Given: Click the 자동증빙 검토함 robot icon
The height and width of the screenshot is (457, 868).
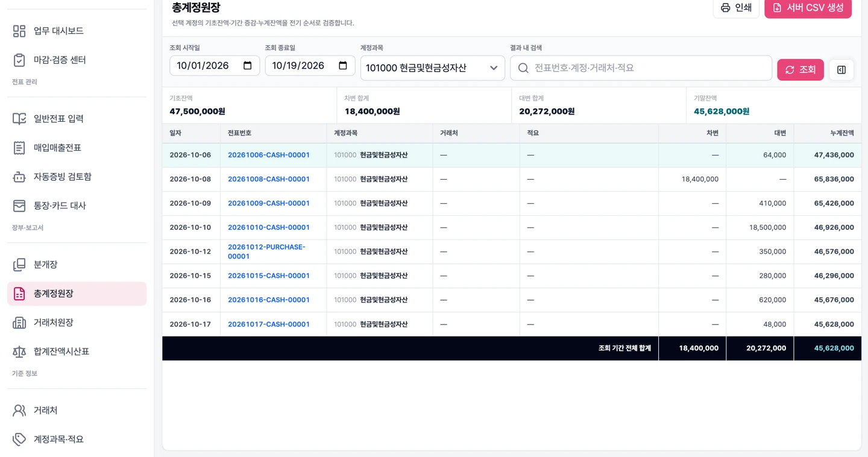Looking at the screenshot, I should (19, 177).
